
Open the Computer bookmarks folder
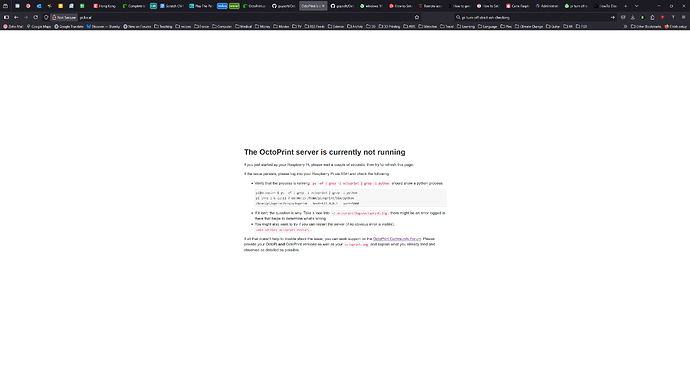pos(222,26)
